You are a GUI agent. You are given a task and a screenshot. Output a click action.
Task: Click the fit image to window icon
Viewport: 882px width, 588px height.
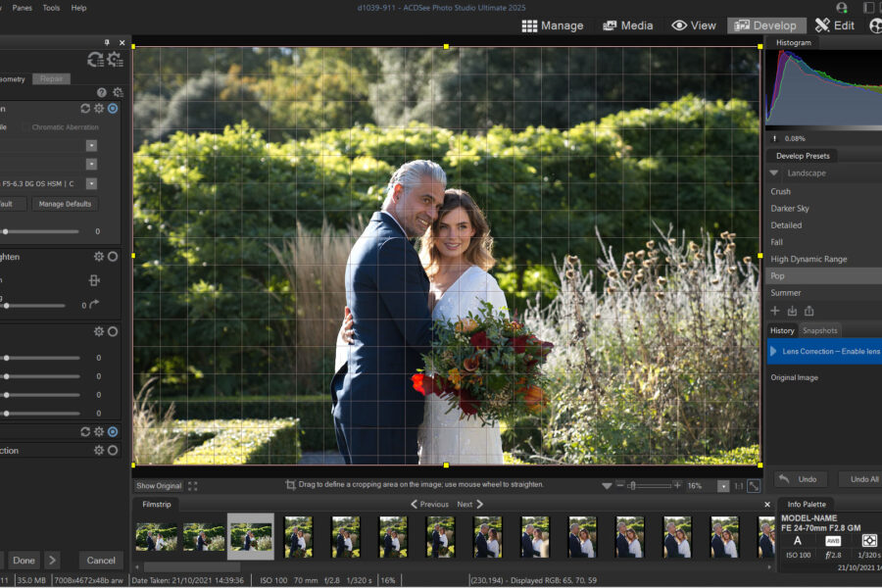point(754,486)
